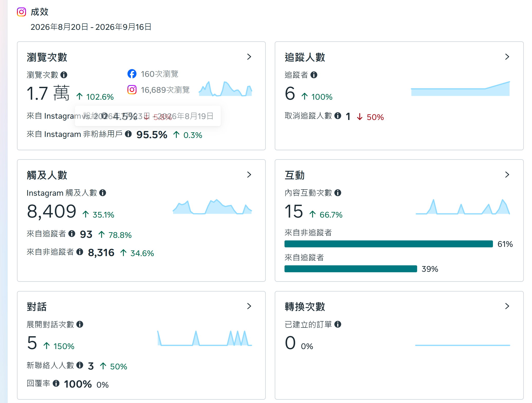
Task: Click info icon next to 追蹤者
Action: 314,75
